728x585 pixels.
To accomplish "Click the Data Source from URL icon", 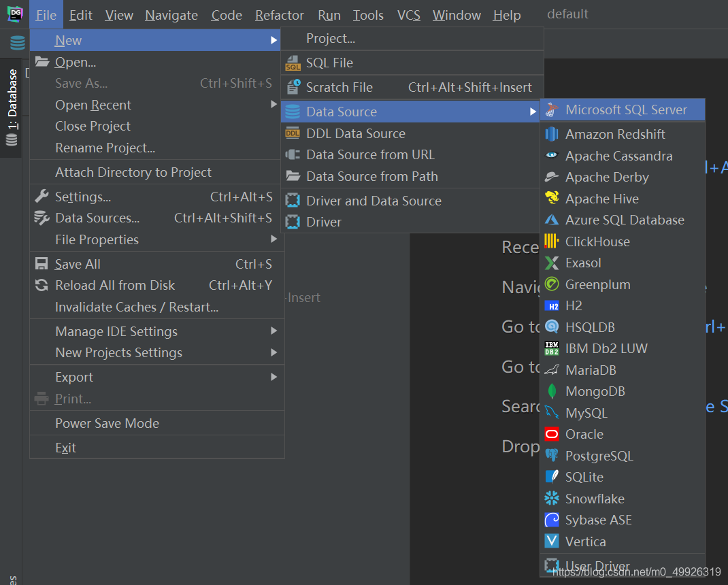I will point(293,154).
